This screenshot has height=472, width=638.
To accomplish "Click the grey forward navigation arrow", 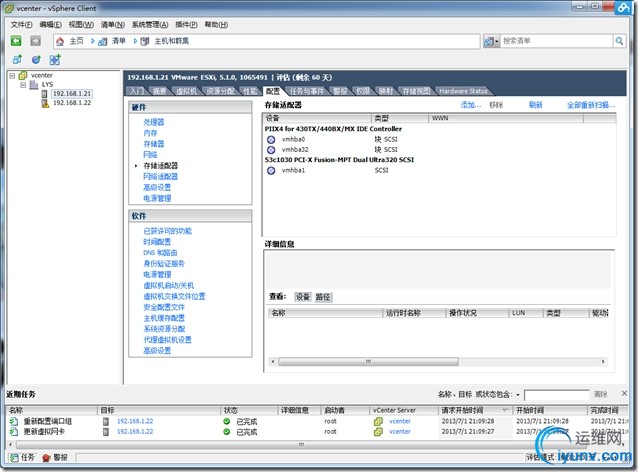I will pyautogui.click(x=36, y=41).
